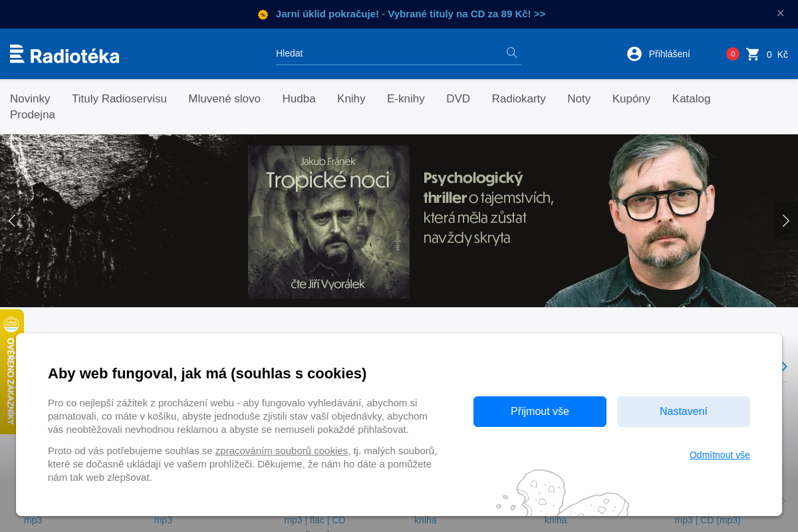Accept all cookies with Přijmout vše
The image size is (798, 532).
(540, 412)
